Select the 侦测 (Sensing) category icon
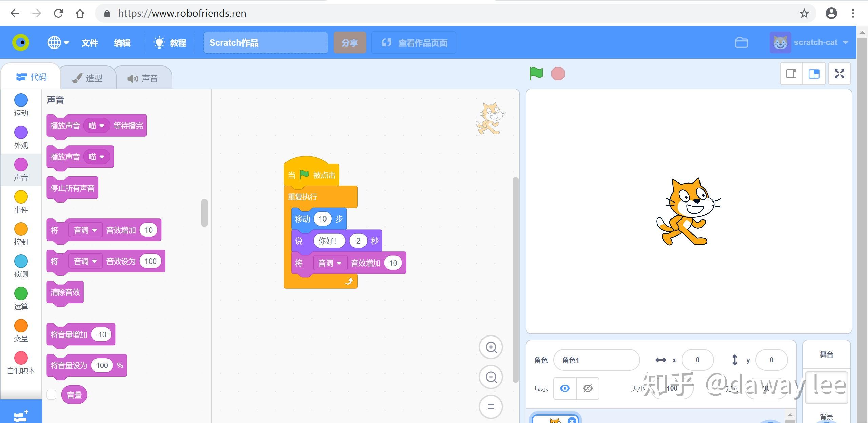Image resolution: width=868 pixels, height=423 pixels. [x=21, y=263]
